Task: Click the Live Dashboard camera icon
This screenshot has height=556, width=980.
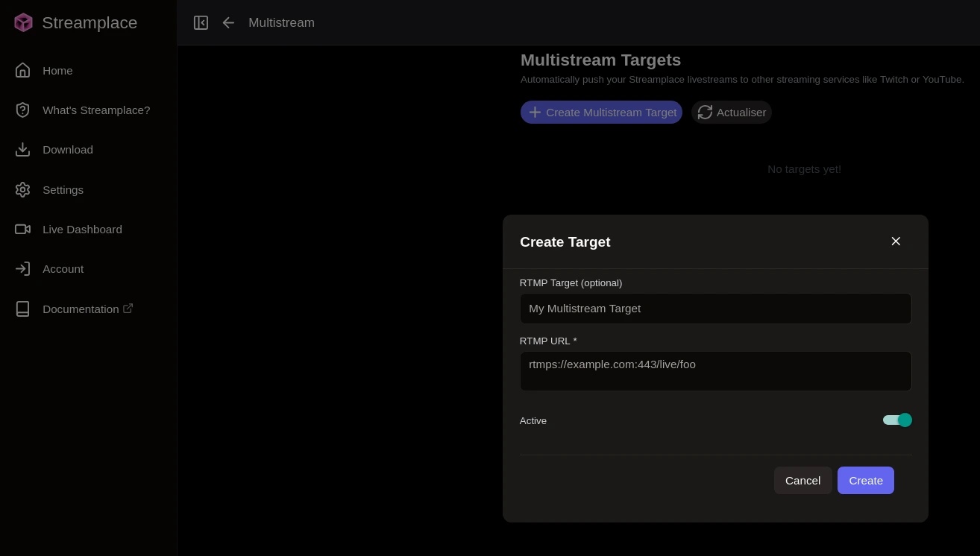Action: point(22,230)
